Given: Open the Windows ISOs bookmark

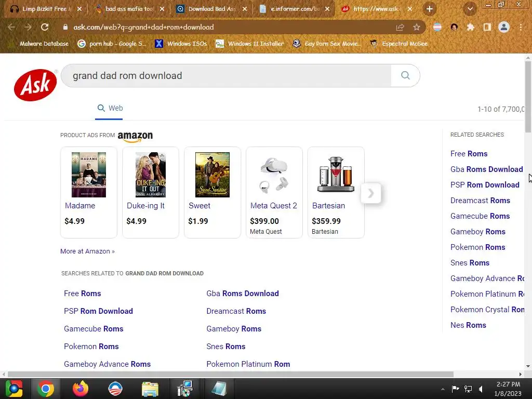Looking at the screenshot, I should (181, 44).
